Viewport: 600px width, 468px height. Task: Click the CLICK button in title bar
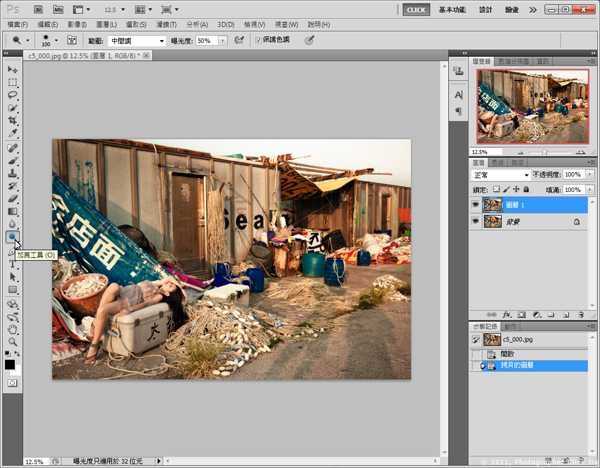click(x=416, y=8)
